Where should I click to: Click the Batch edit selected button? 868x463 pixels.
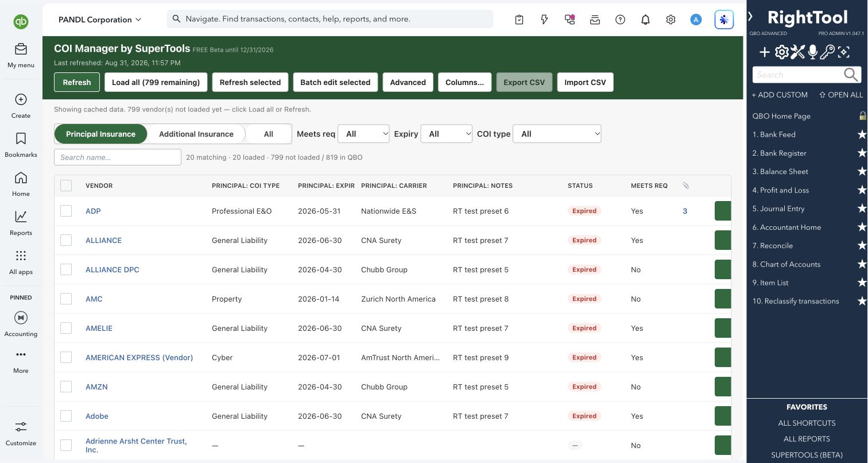335,82
